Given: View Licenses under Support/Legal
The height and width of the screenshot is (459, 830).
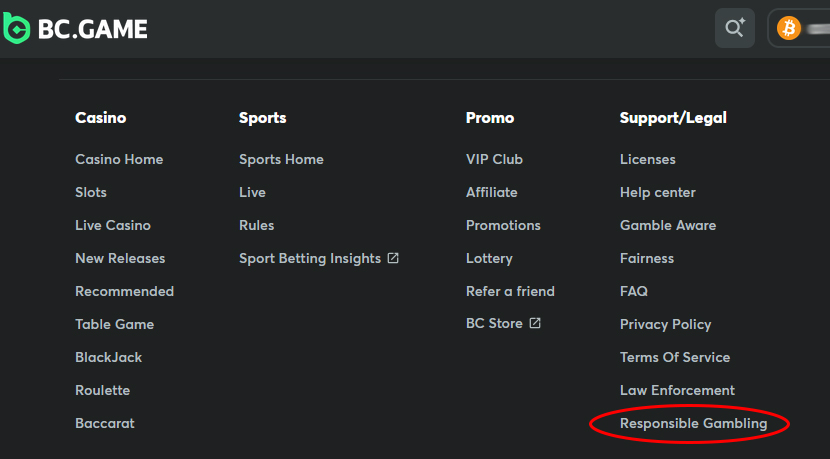Looking at the screenshot, I should [x=647, y=159].
